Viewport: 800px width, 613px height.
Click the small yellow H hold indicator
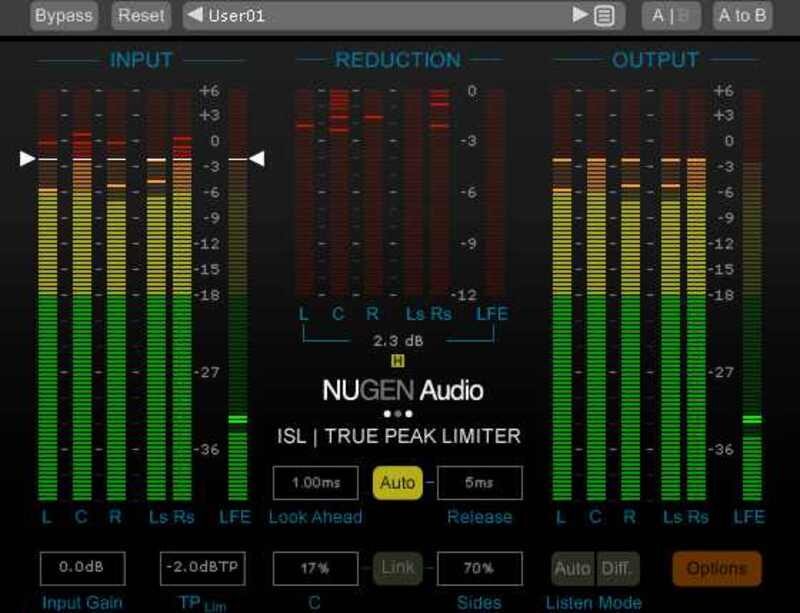point(398,361)
